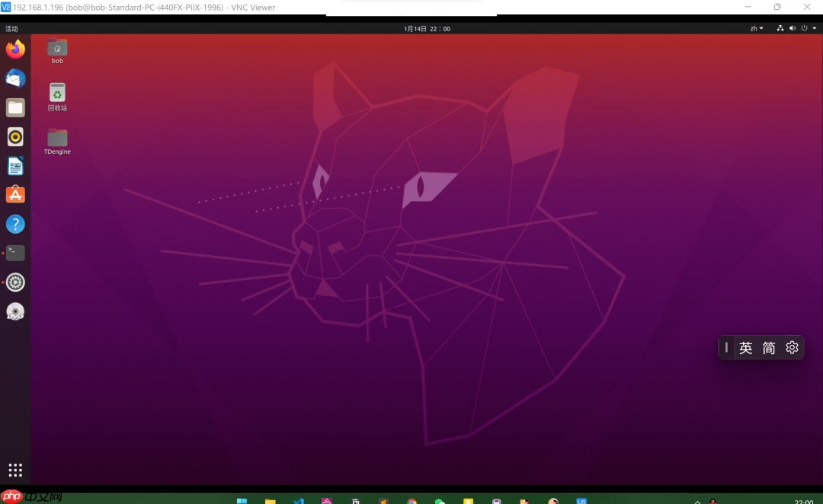The image size is (823, 504).
Task: Open the Files application
Action: [15, 107]
